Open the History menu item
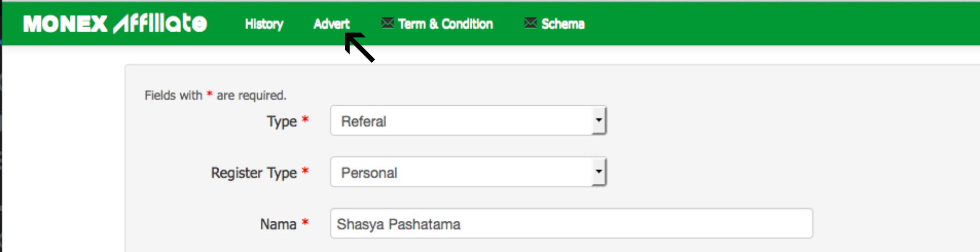The image size is (980, 252). [264, 24]
